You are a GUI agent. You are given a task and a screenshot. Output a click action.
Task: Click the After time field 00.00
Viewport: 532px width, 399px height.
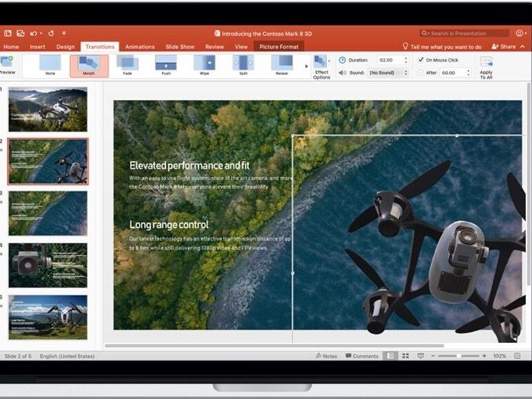(452, 72)
